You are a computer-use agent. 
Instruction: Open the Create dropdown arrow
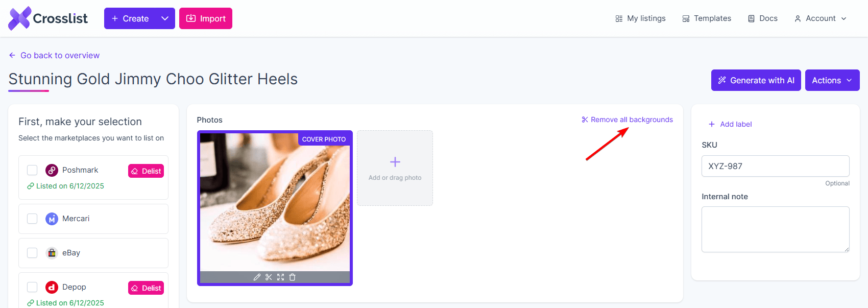(165, 18)
